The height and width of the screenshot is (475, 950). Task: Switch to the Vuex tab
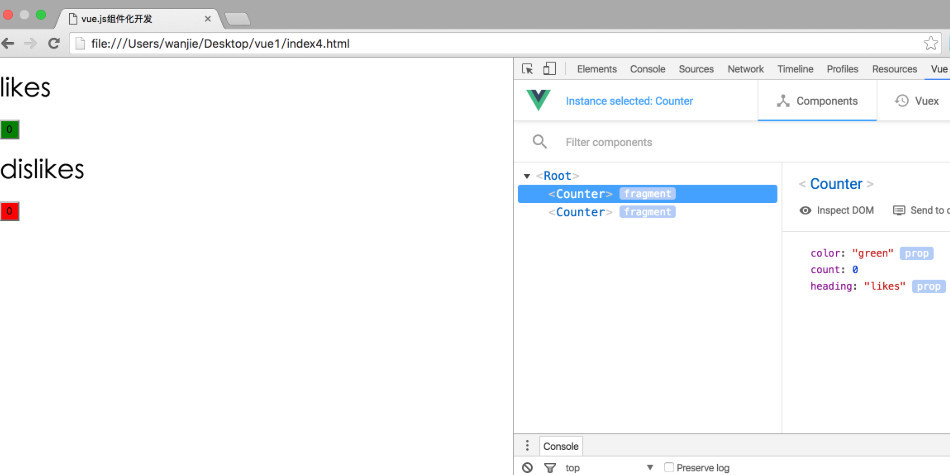coord(917,101)
